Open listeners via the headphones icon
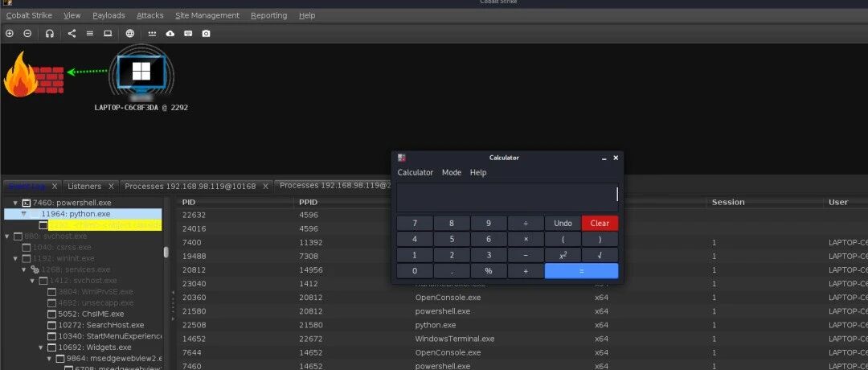 pos(49,33)
